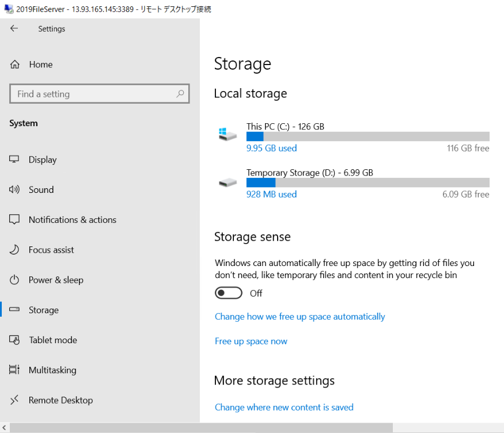The height and width of the screenshot is (433, 504).
Task: Click the C: drive usage bar
Action: 367,136
